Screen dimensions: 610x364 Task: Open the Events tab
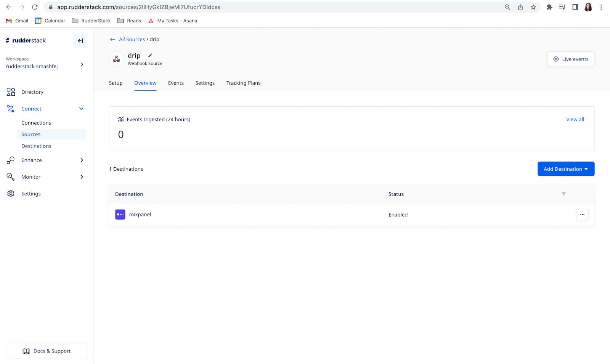pos(176,83)
